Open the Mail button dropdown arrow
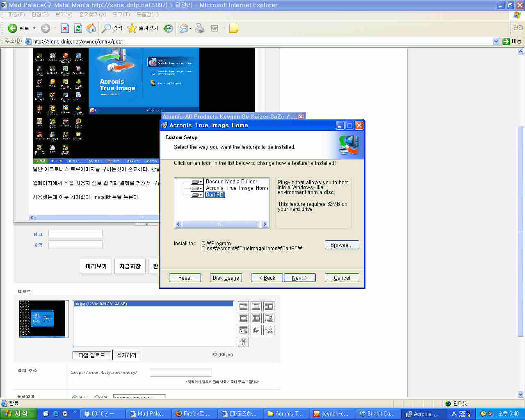 (190, 28)
